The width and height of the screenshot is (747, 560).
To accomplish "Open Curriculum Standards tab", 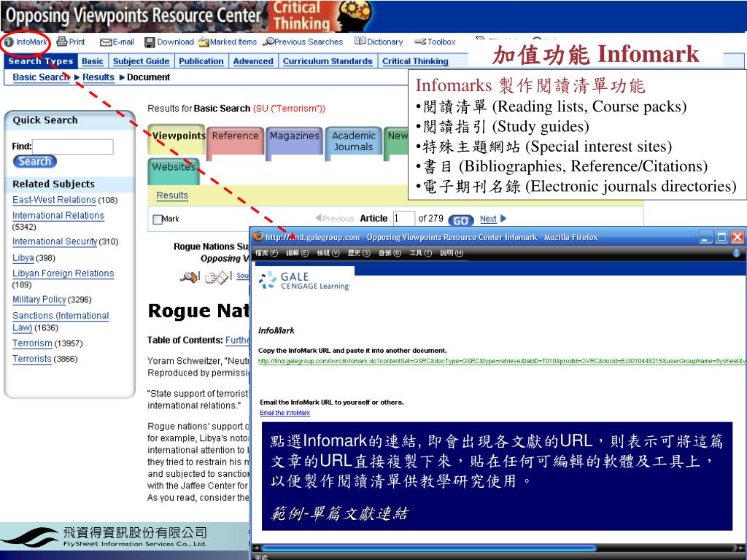I will tap(328, 61).
